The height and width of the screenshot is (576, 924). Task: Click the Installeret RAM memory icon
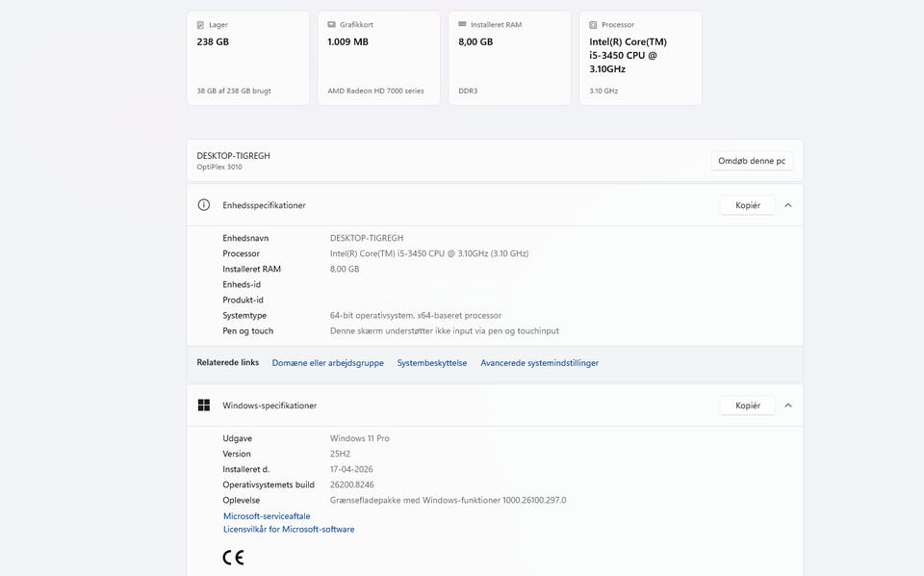[x=462, y=25]
